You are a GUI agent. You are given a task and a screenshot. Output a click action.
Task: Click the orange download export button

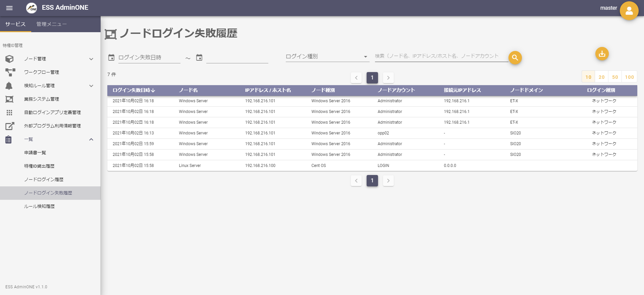602,54
